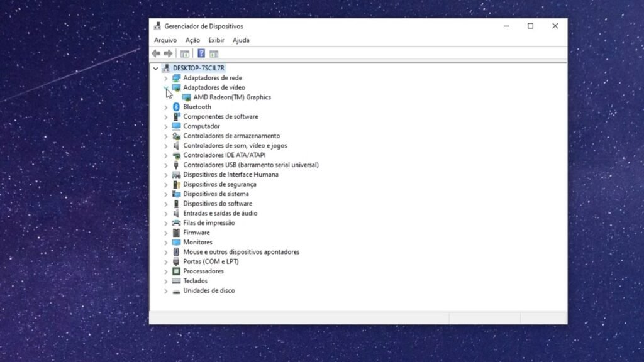Click the Back arrow toolbar icon
644x362 pixels.
156,53
